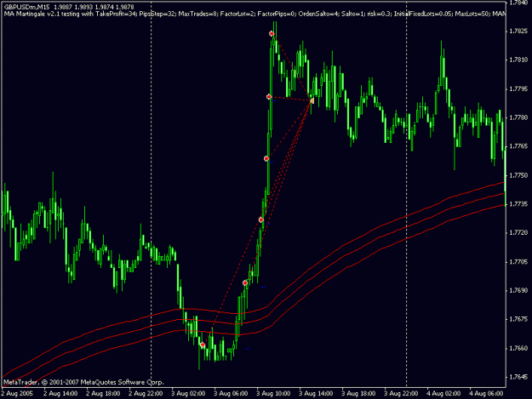Select the topmost red trade marker near 1.7825
532x399 pixels.
[272, 33]
